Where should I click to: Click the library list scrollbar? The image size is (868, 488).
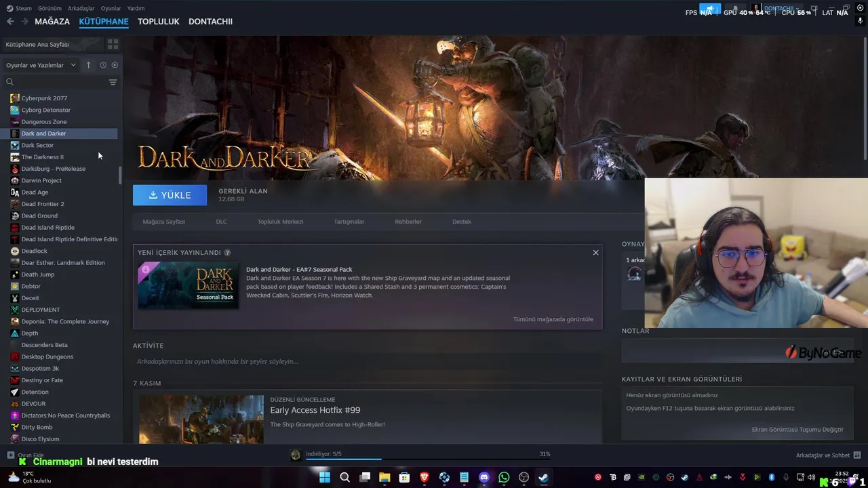coord(120,176)
